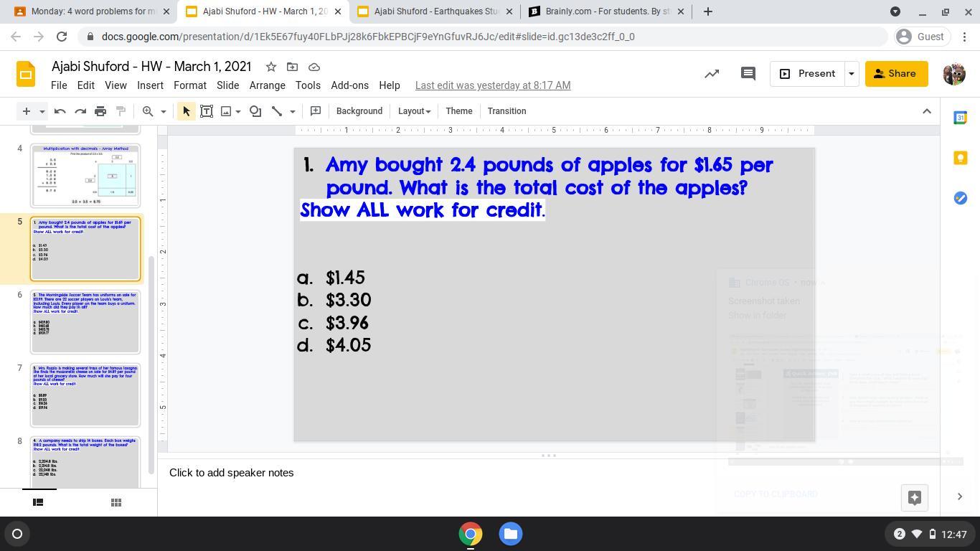The height and width of the screenshot is (551, 980).
Task: Select the Text box tool
Action: click(207, 111)
